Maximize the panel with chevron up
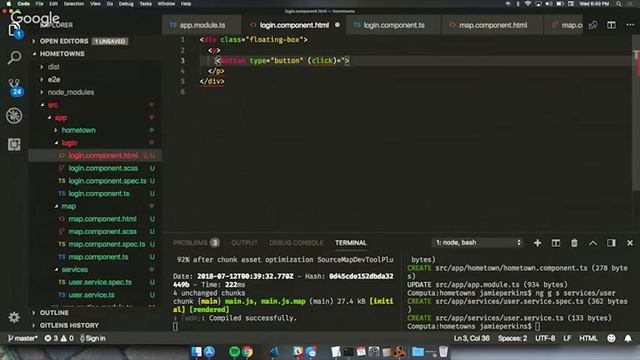 (x=593, y=243)
